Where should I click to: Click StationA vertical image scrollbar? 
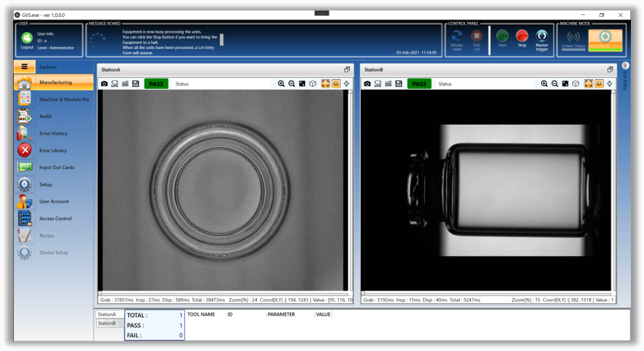(350, 190)
